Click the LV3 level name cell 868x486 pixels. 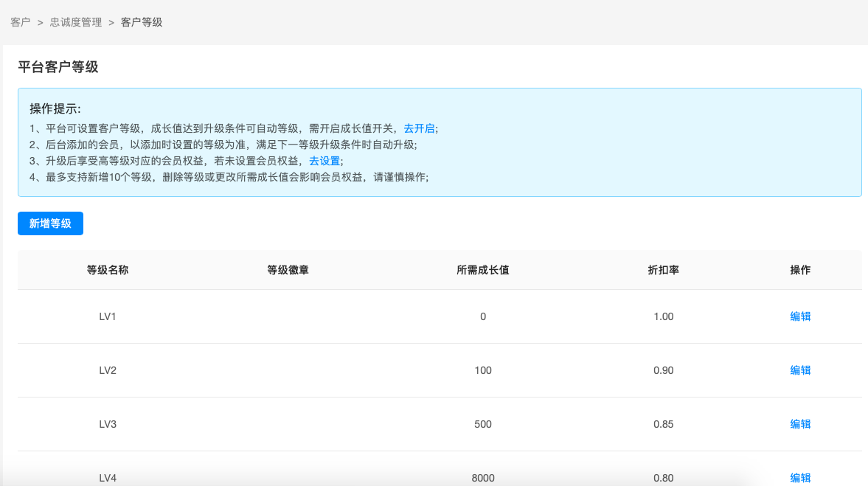click(108, 424)
